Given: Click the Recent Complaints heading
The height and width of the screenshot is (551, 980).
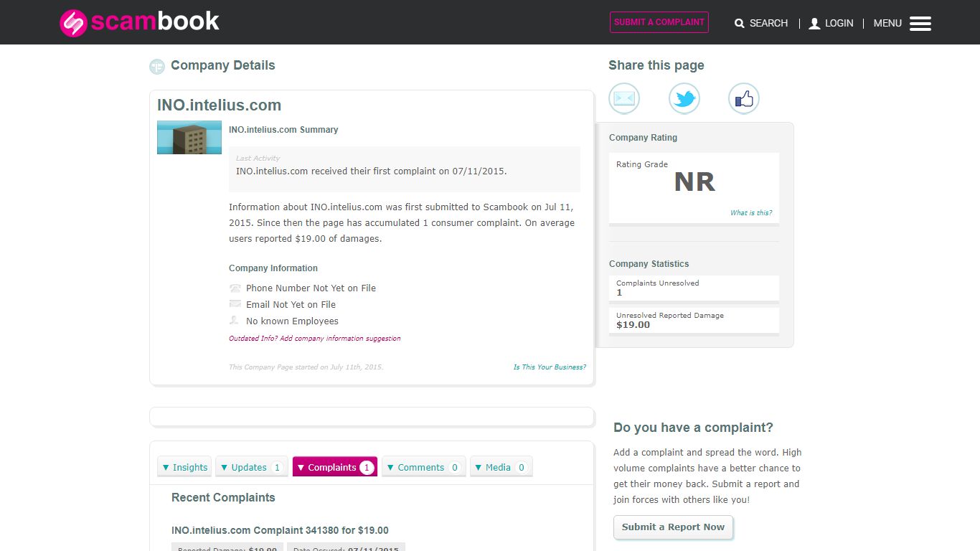Looking at the screenshot, I should (223, 498).
